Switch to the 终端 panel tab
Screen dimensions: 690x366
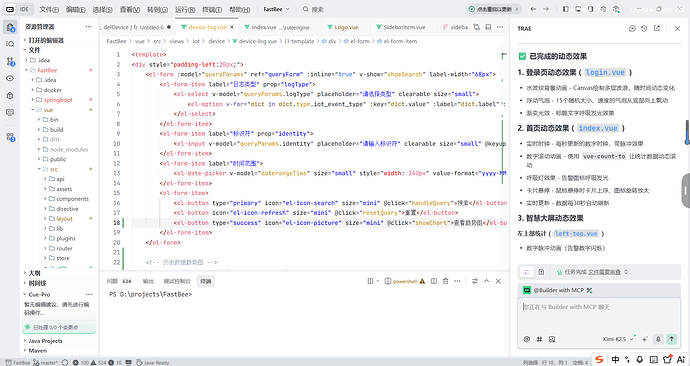(206, 281)
